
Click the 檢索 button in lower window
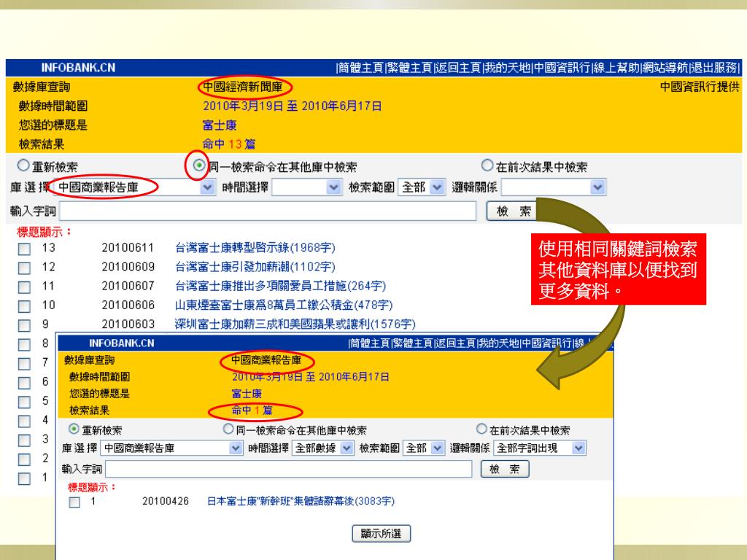click(505, 469)
